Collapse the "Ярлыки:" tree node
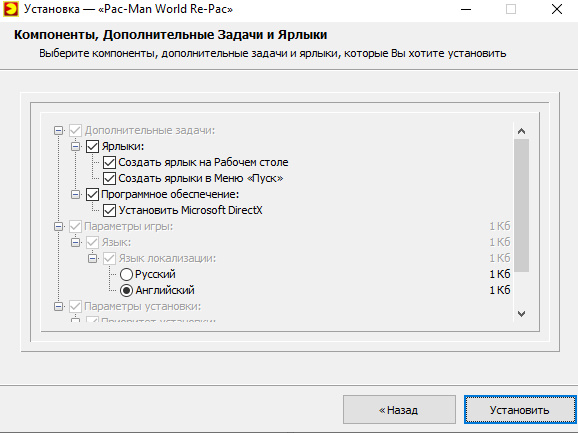This screenshot has width=578, height=433. point(75,146)
